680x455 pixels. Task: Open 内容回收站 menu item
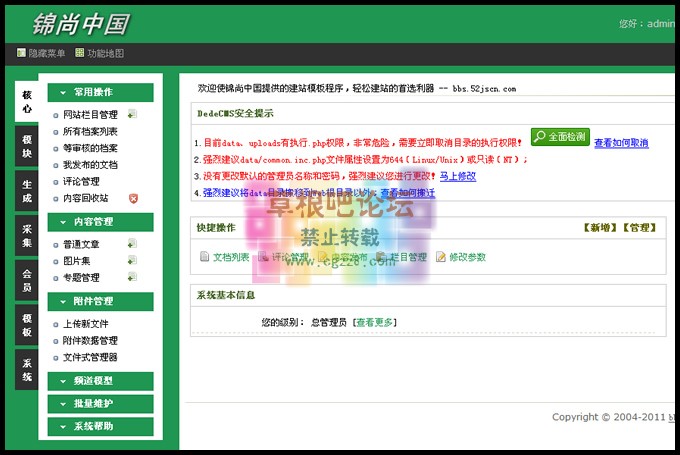click(86, 198)
